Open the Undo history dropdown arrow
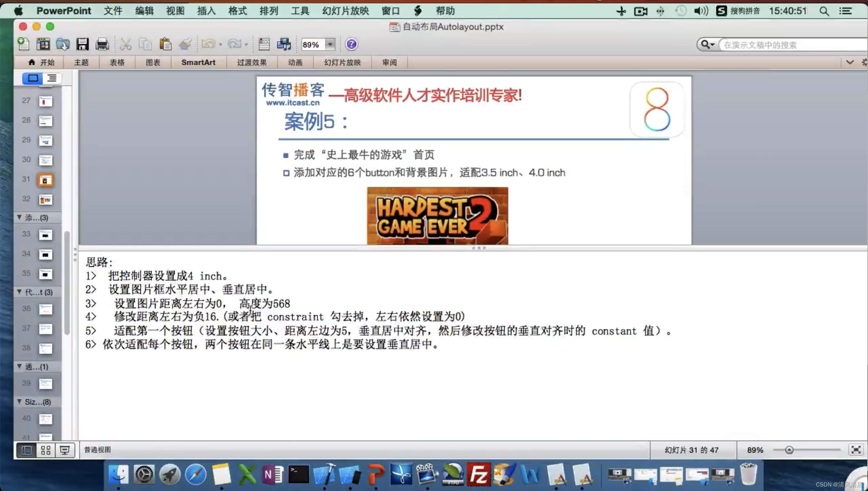Image resolution: width=868 pixels, height=491 pixels. coord(221,44)
